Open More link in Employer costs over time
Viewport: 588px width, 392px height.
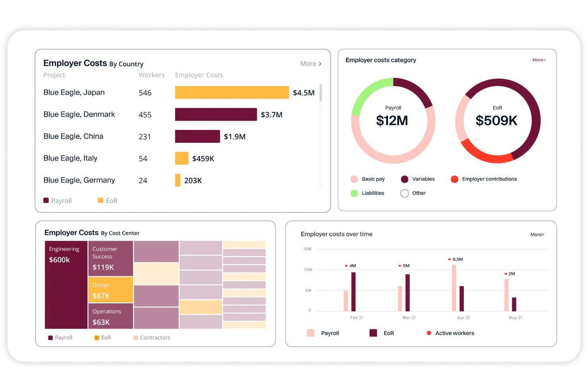(537, 235)
